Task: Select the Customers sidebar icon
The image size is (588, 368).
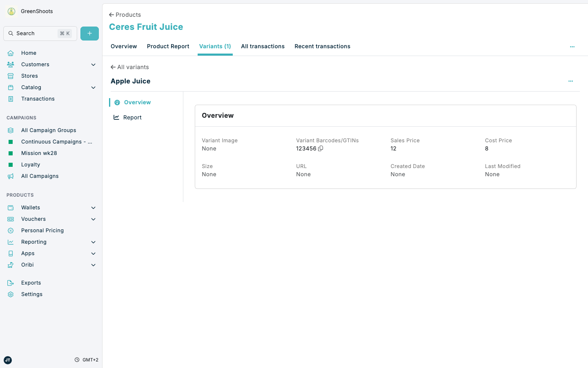Action: (x=10, y=64)
